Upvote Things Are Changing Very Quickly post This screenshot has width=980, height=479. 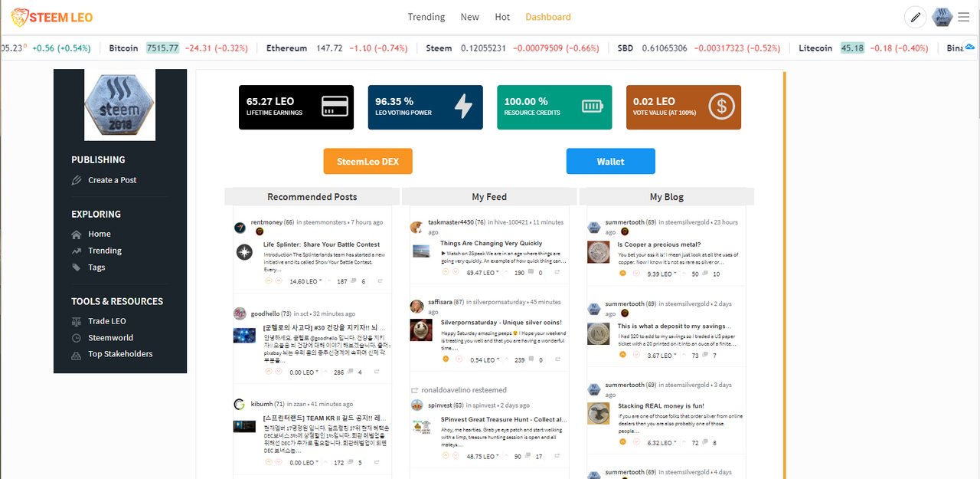(446, 272)
